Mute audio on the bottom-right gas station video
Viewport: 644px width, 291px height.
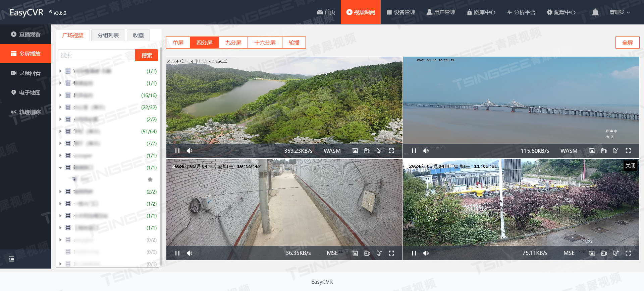coord(426,253)
